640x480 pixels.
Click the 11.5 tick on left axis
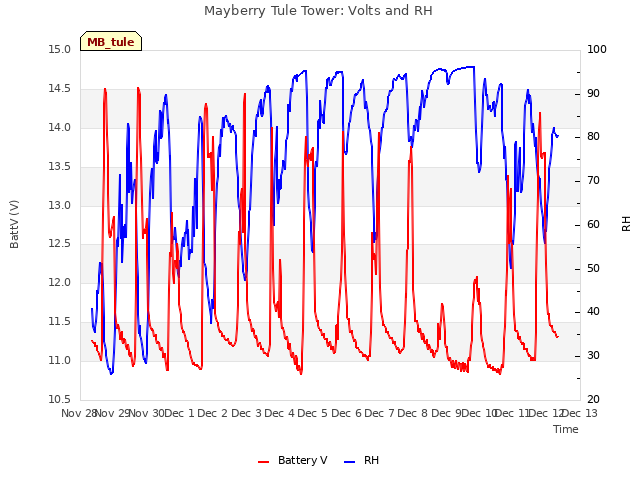[x=59, y=322]
